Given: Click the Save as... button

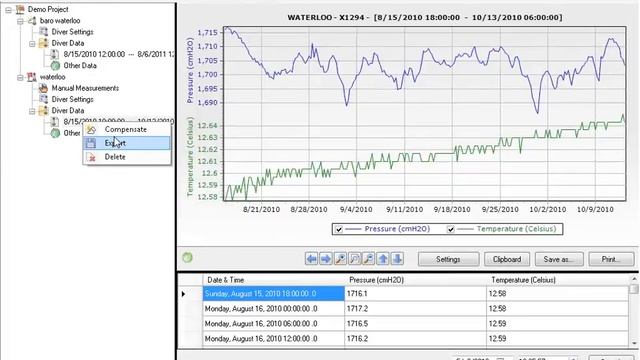Looking at the screenshot, I should pos(559,259).
